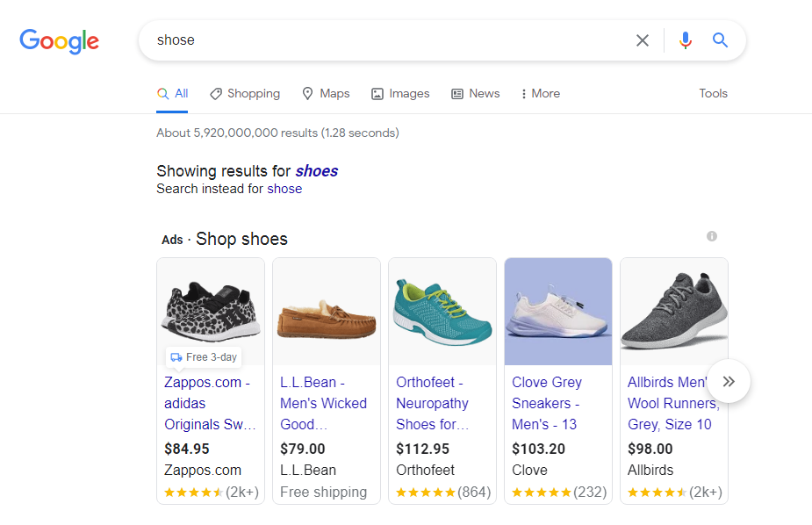Open ad info icon beside Shop shoes
Viewport: 812px width, 525px height.
click(712, 236)
